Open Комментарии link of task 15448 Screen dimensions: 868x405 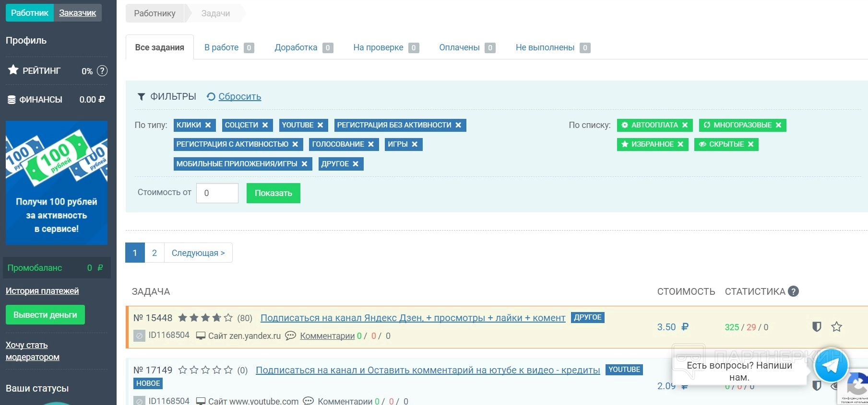pyautogui.click(x=327, y=336)
